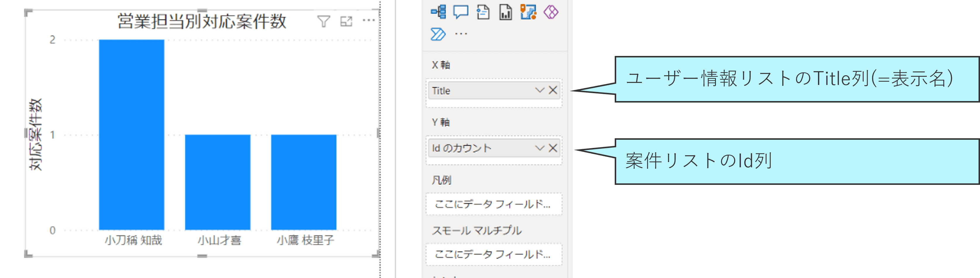Click the purple Power Apps visual icon
The image size is (980, 278).
[x=551, y=12]
